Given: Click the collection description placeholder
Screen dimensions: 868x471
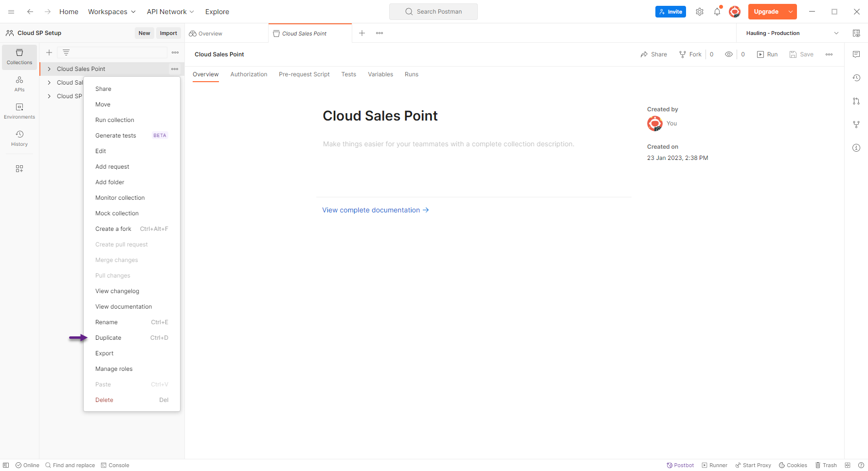Looking at the screenshot, I should click(x=449, y=144).
